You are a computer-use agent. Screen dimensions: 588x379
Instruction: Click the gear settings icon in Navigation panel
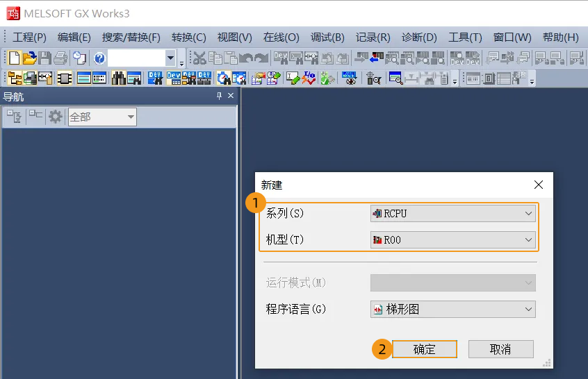pos(55,117)
